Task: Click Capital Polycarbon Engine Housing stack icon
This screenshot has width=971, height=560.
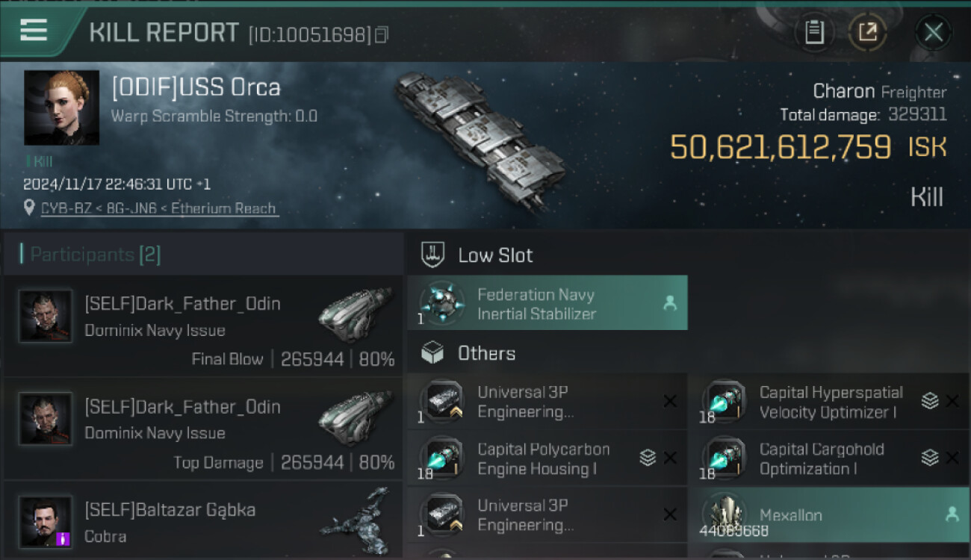Action: click(x=648, y=458)
